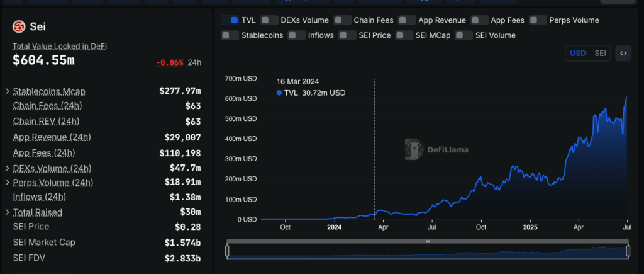The height and width of the screenshot is (274, 644).
Task: Click the $1.574b market cap value
Action: (x=183, y=243)
